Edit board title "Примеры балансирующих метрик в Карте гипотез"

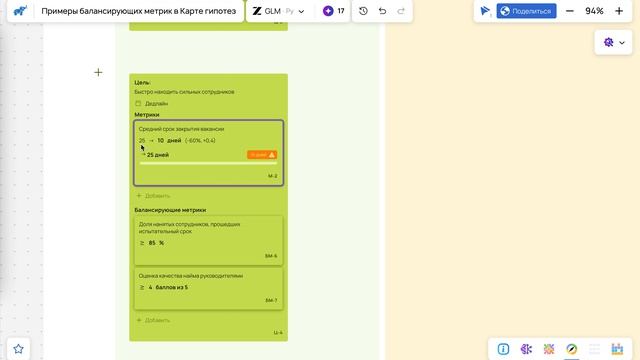(138, 11)
